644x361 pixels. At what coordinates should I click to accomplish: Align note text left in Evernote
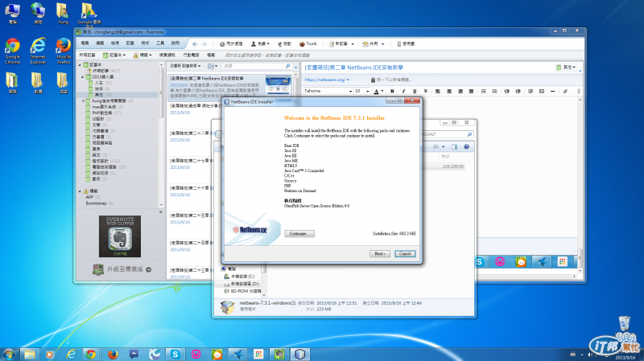[438, 91]
